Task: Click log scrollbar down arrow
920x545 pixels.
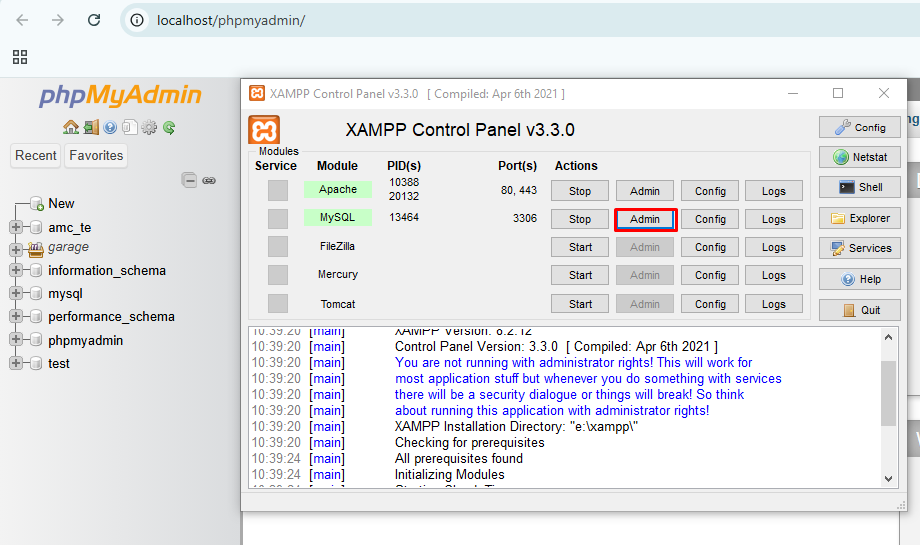Action: tap(888, 479)
